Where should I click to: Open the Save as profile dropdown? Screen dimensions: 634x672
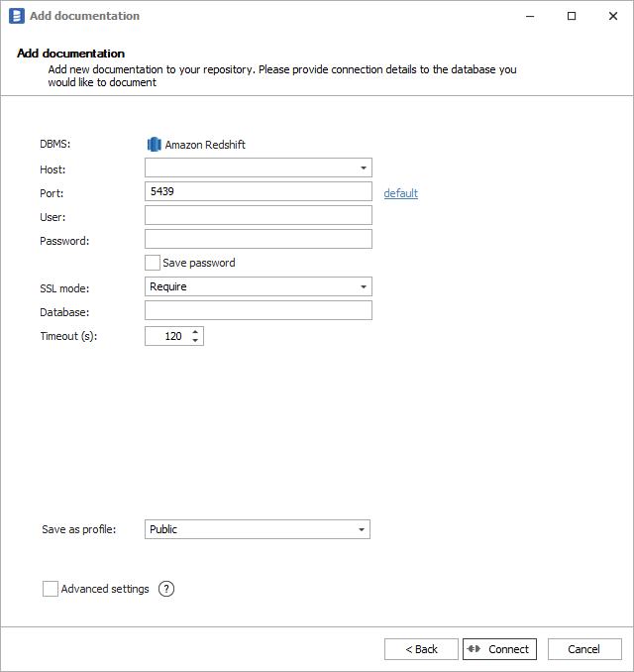[362, 529]
